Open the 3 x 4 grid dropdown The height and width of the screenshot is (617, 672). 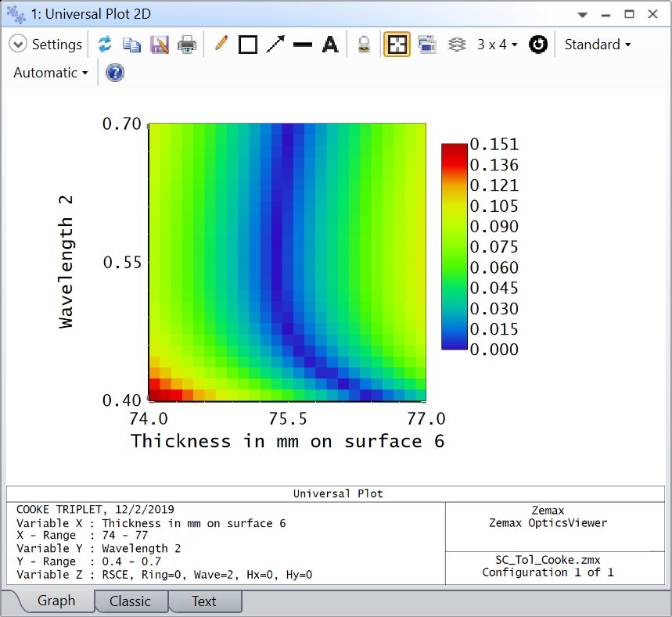498,45
